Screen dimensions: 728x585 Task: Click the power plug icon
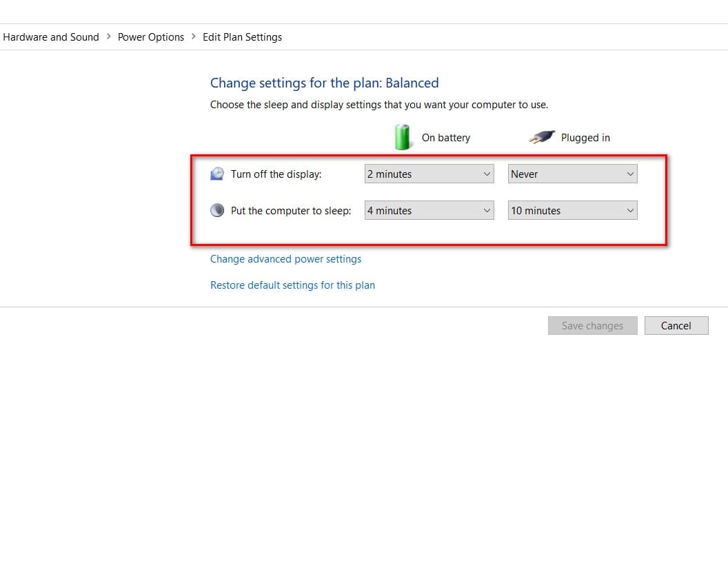[541, 137]
